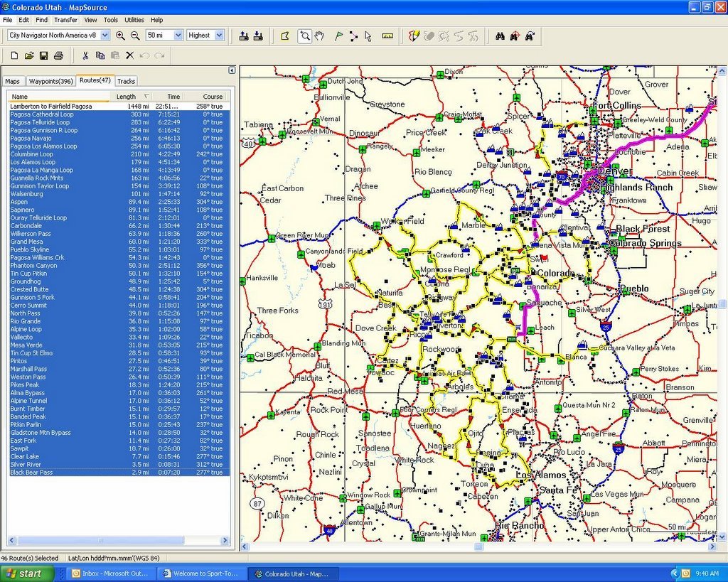Expand the system tray arrow
The image size is (728, 582).
click(x=675, y=573)
